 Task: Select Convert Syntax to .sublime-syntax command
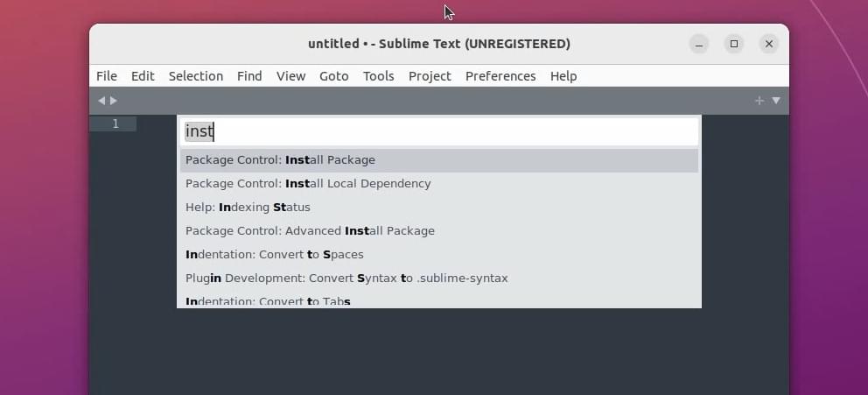tap(439, 279)
